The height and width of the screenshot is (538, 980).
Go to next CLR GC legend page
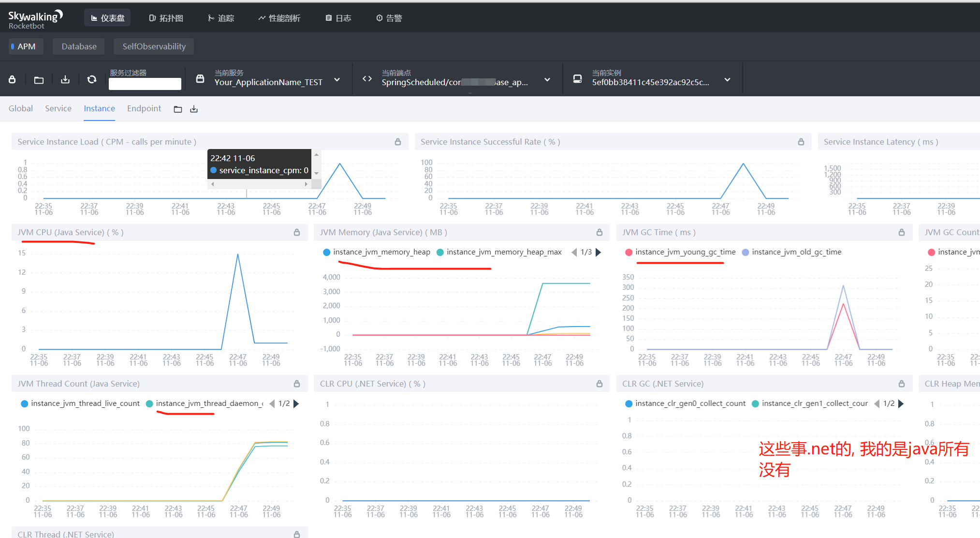[x=901, y=403]
